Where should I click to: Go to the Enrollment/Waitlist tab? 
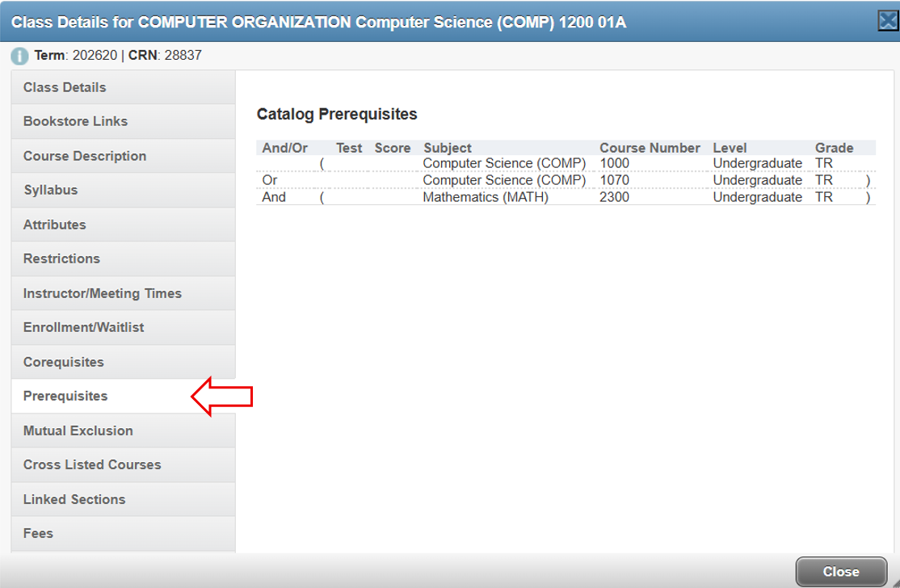click(x=83, y=328)
